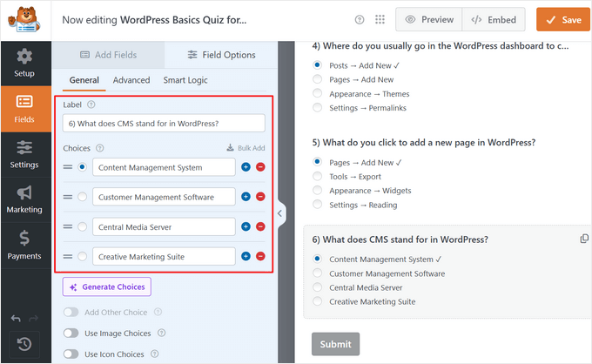Remove the Customer Management Software choice

pyautogui.click(x=260, y=197)
